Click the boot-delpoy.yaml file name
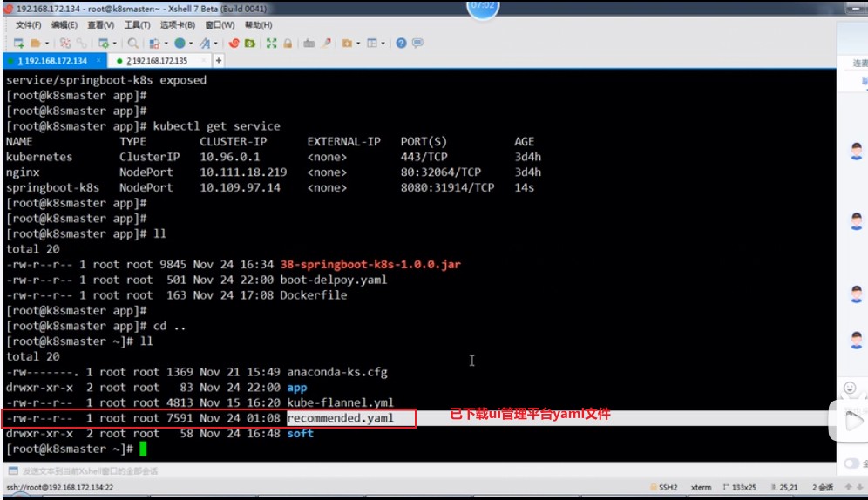 click(x=333, y=280)
